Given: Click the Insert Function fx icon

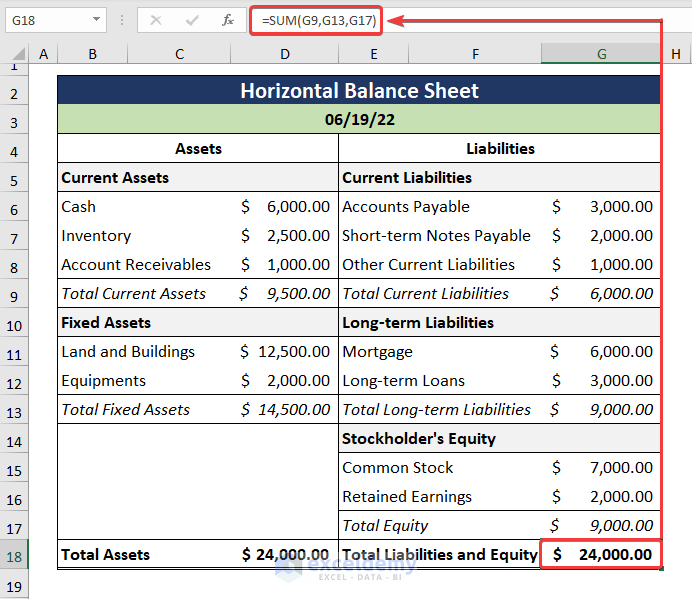Looking at the screenshot, I should click(228, 20).
